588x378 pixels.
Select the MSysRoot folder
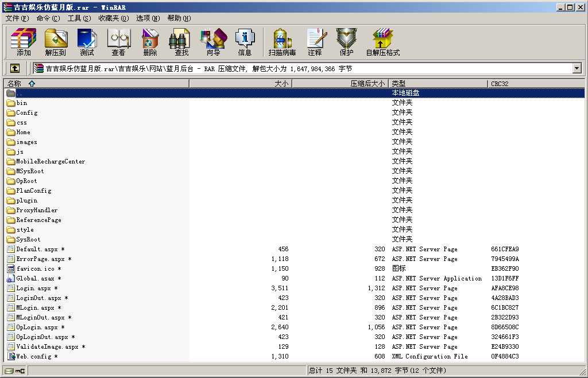pyautogui.click(x=30, y=171)
